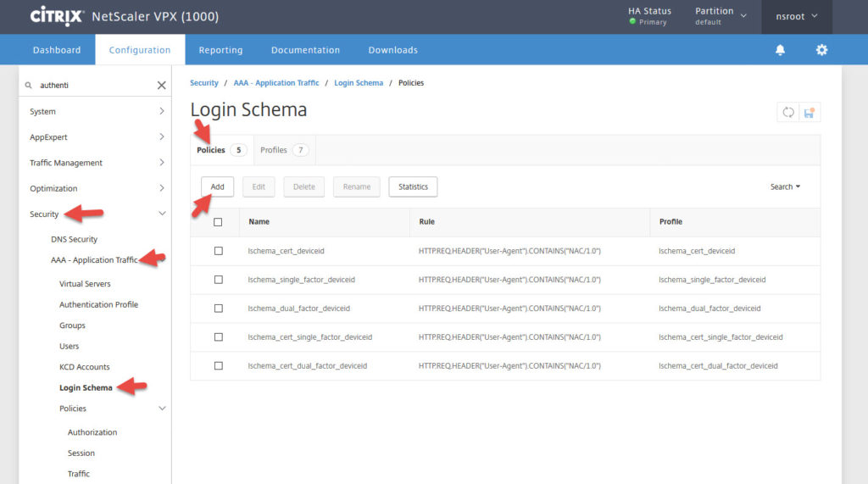The width and height of the screenshot is (868, 484).
Task: Toggle the select-all checkbox in table header
Action: [218, 222]
